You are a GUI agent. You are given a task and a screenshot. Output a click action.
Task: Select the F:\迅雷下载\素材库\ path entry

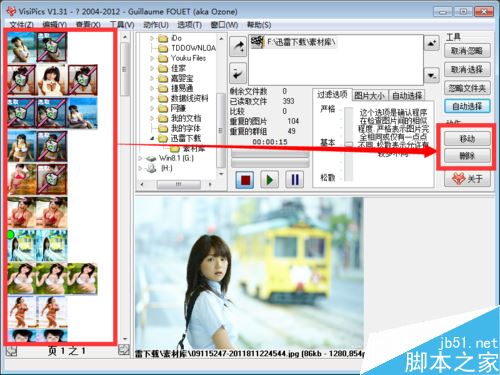tap(293, 42)
